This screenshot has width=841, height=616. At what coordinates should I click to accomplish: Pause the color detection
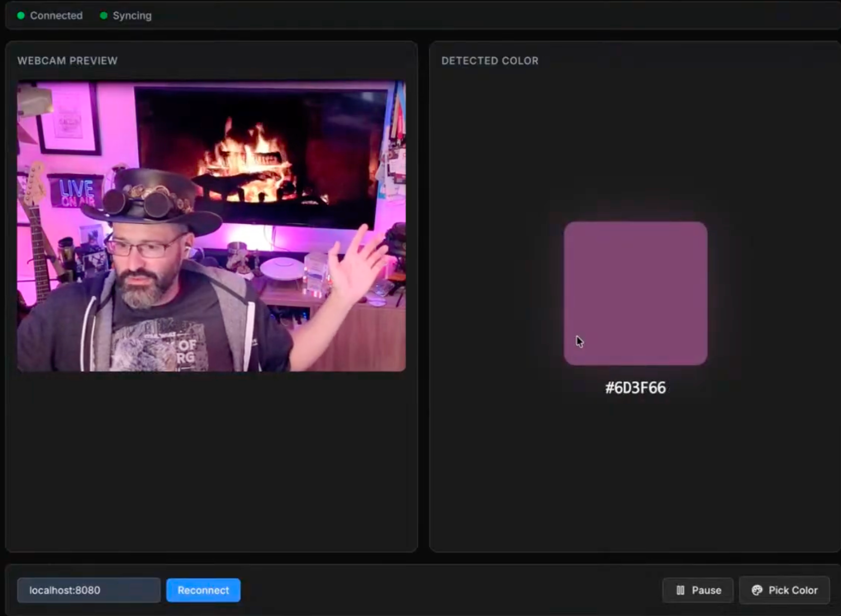698,590
